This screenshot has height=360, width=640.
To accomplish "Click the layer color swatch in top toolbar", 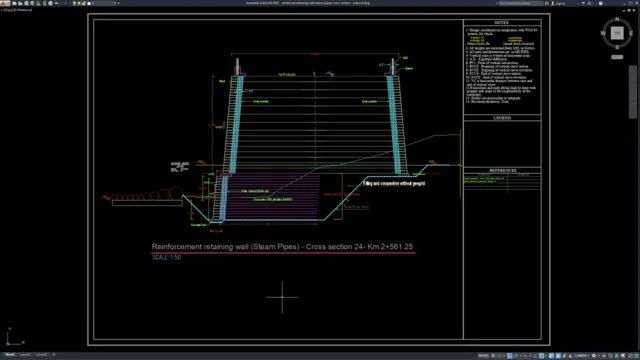I will tap(89, 3).
